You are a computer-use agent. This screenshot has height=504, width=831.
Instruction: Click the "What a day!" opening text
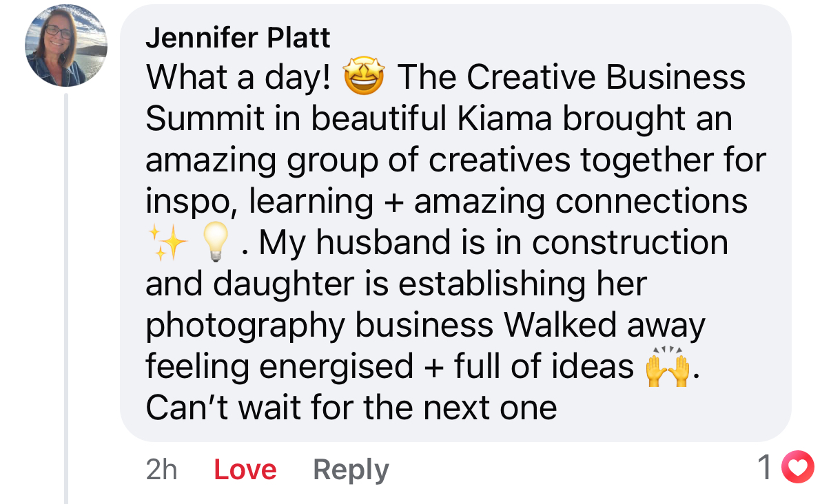click(x=238, y=78)
